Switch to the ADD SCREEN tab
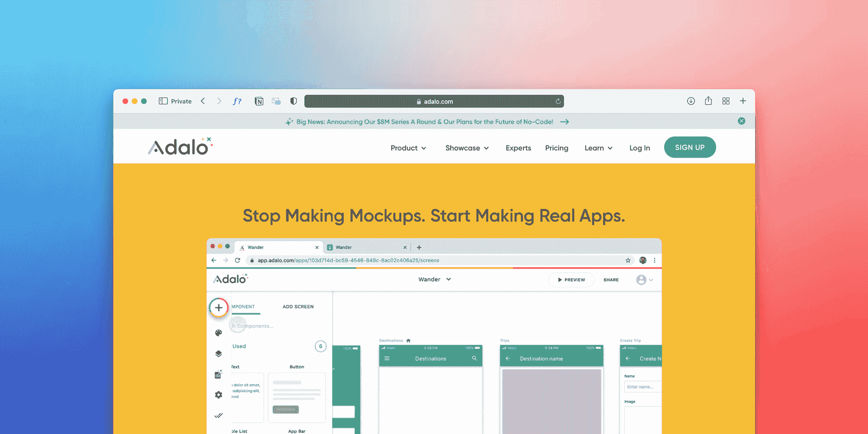This screenshot has height=434, width=868. 298,306
